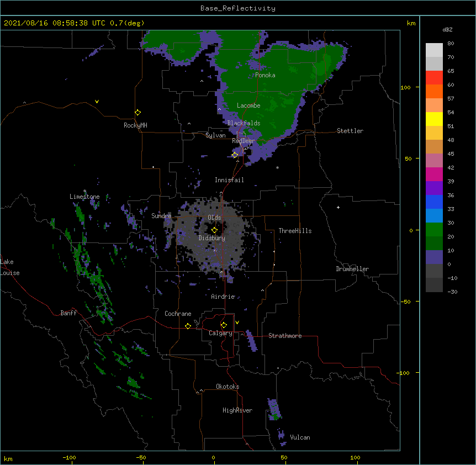
Task: Click the Base_Reflectivity title
Action: coord(238,8)
